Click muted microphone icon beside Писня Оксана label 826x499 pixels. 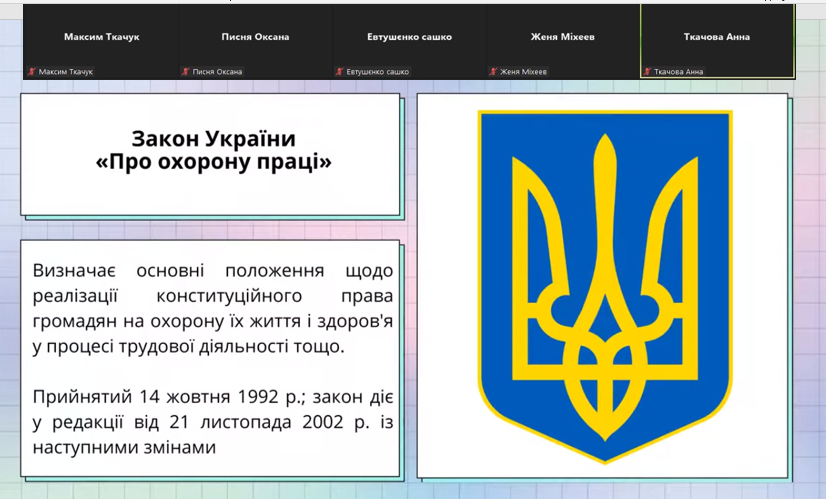click(x=185, y=72)
